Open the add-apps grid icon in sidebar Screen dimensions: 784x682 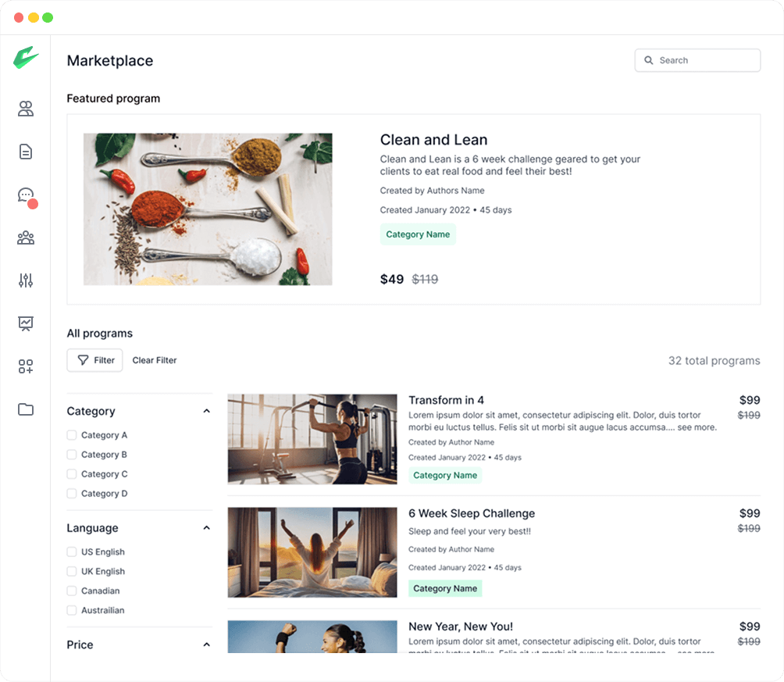[x=26, y=366]
